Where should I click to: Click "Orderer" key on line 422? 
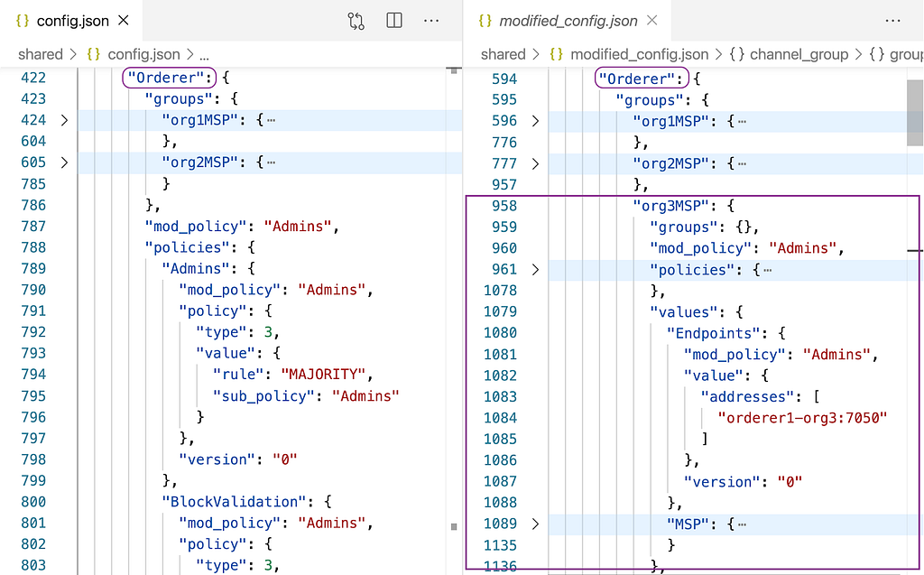tap(166, 78)
